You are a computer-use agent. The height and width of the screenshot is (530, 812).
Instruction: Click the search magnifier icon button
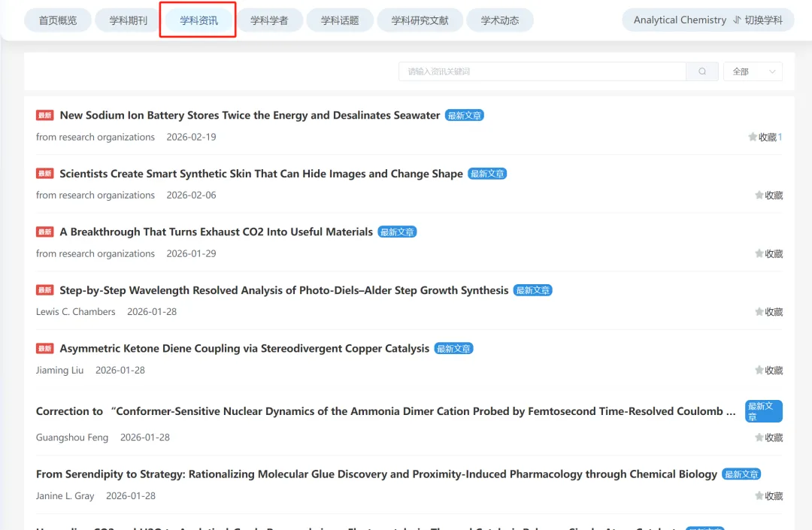click(702, 71)
